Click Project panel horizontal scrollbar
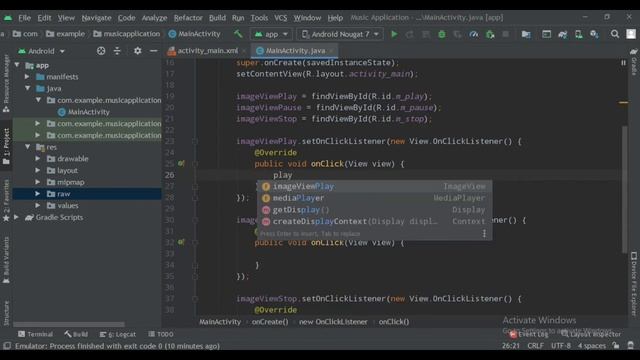Screen dimensions: 640x360 pos(69,324)
